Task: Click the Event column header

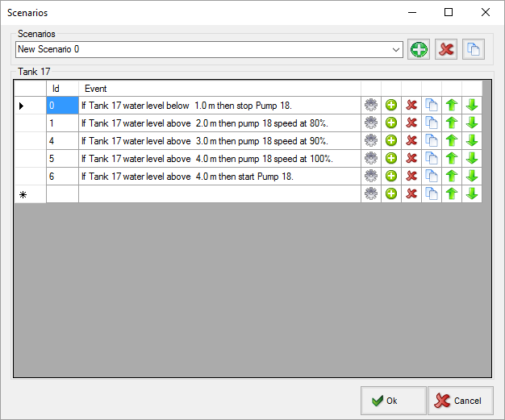Action: tap(219, 89)
